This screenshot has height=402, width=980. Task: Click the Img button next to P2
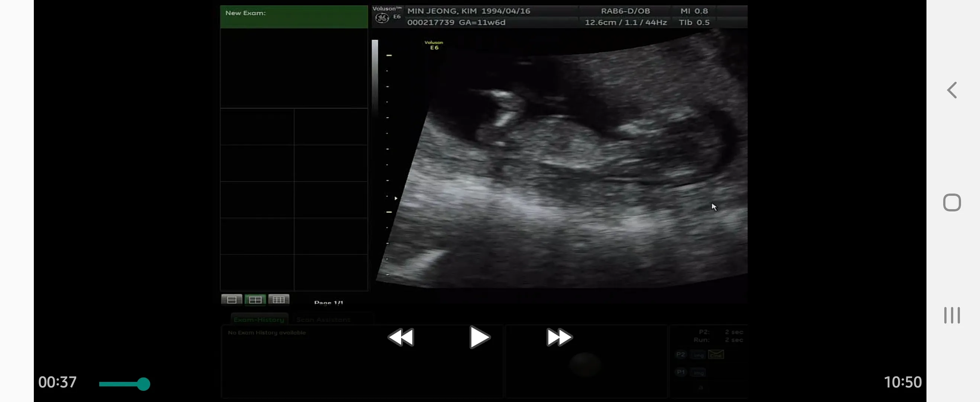698,355
